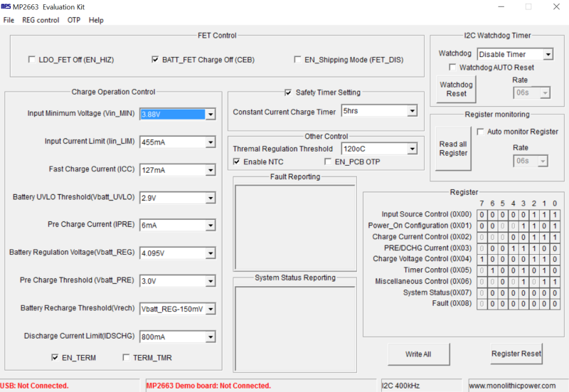The height and width of the screenshot is (392, 569).
Task: Toggle bit 7 of Charge Voltage Control register
Action: [482, 259]
